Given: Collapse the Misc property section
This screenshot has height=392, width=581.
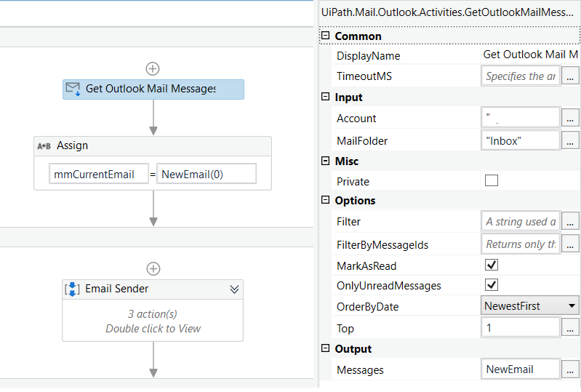Looking at the screenshot, I should pos(325,161).
